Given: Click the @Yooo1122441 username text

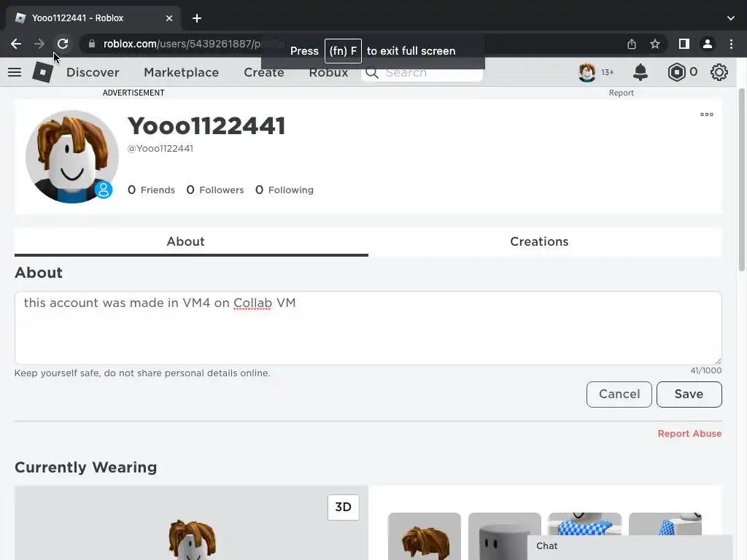Looking at the screenshot, I should (x=160, y=149).
